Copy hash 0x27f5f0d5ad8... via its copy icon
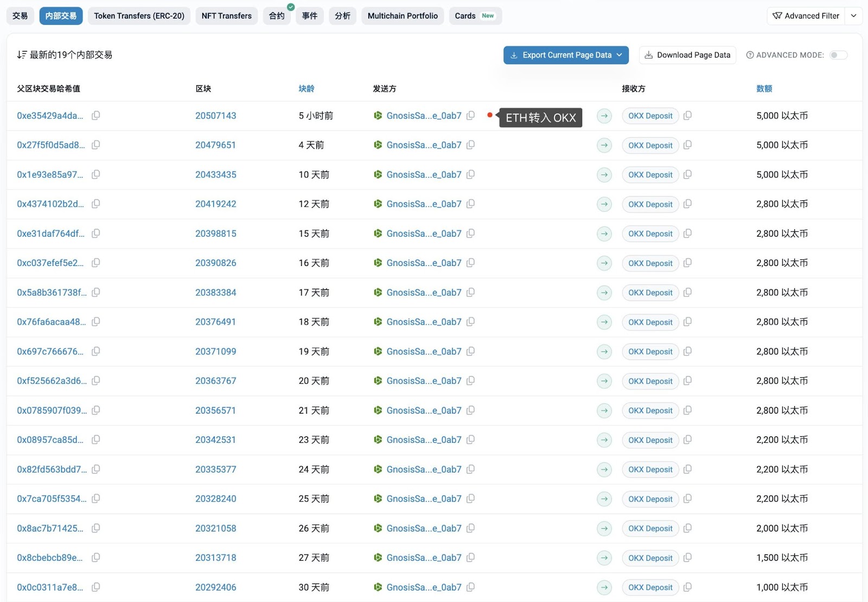868x602 pixels. pos(96,145)
